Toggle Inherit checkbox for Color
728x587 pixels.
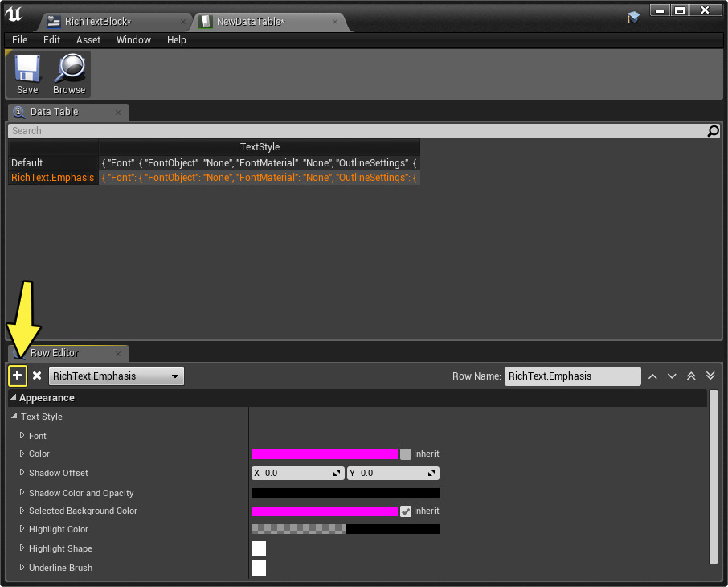pyautogui.click(x=406, y=454)
